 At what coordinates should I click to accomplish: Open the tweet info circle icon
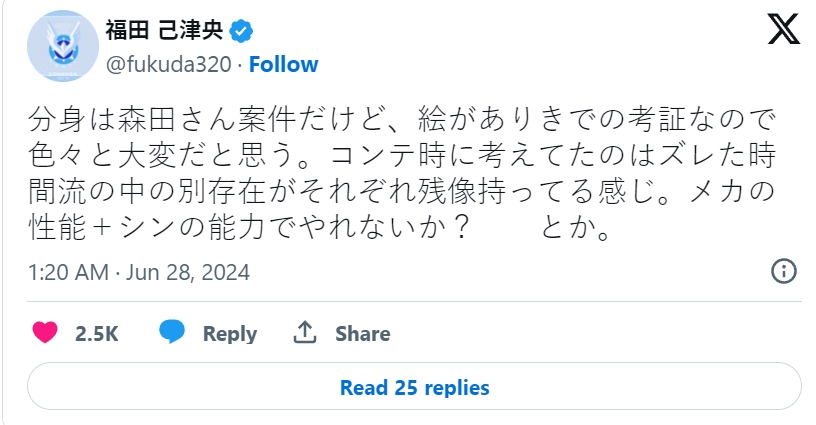click(x=784, y=271)
